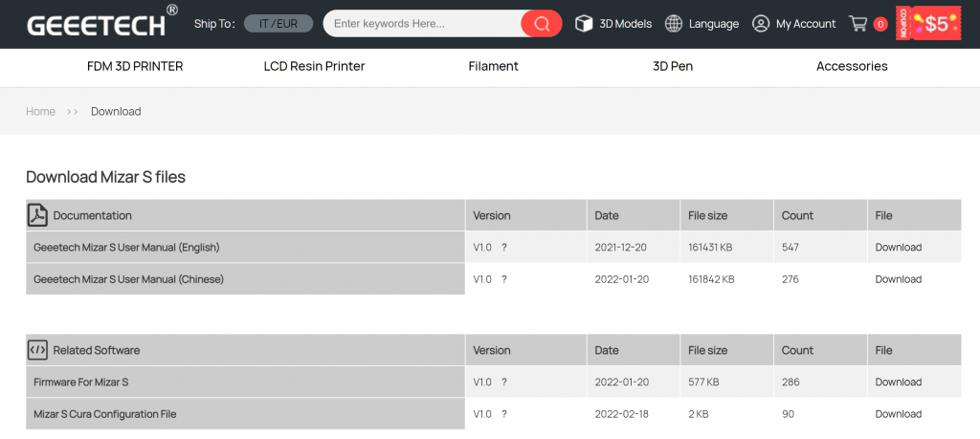Select Firmware For Mizar S name

tap(80, 383)
